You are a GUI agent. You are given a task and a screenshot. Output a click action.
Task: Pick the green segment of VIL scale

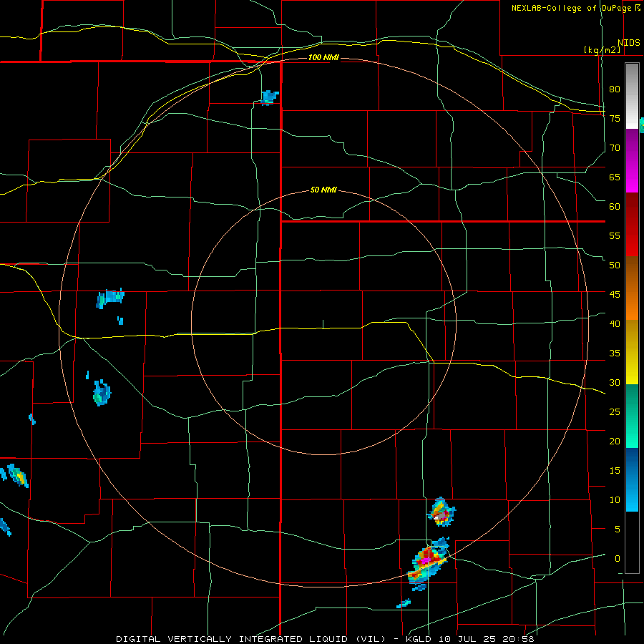click(x=632, y=416)
